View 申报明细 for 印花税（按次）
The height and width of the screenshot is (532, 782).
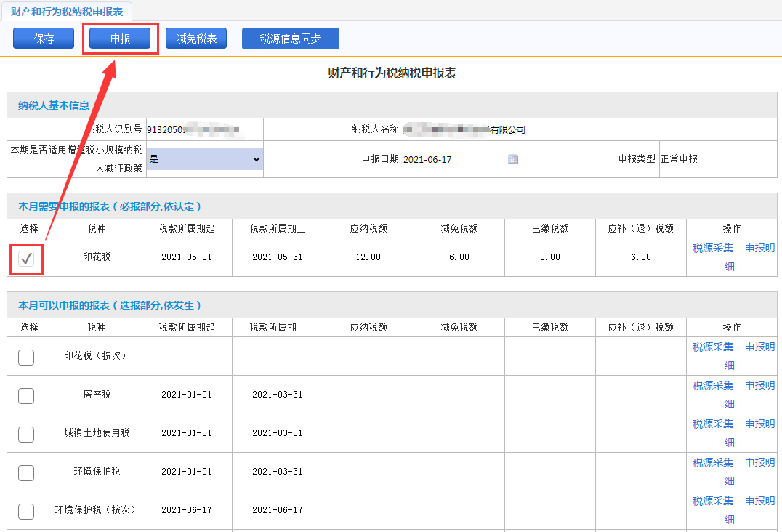pyautogui.click(x=759, y=347)
